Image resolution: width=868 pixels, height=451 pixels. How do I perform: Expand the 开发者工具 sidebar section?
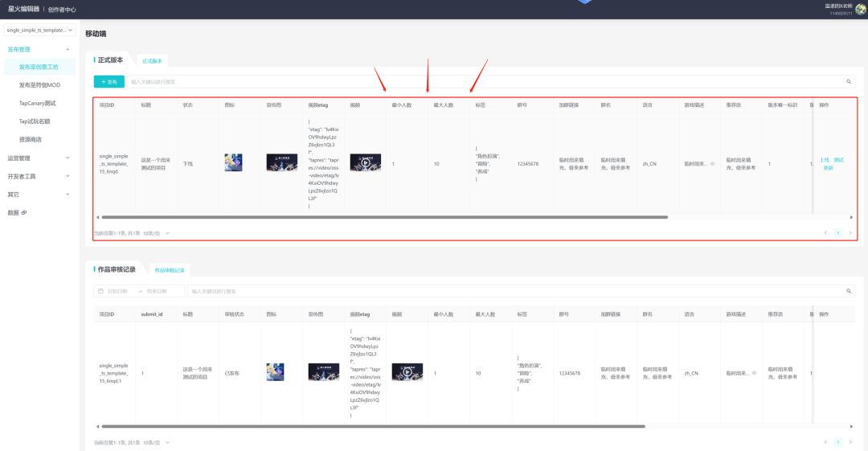[x=39, y=176]
